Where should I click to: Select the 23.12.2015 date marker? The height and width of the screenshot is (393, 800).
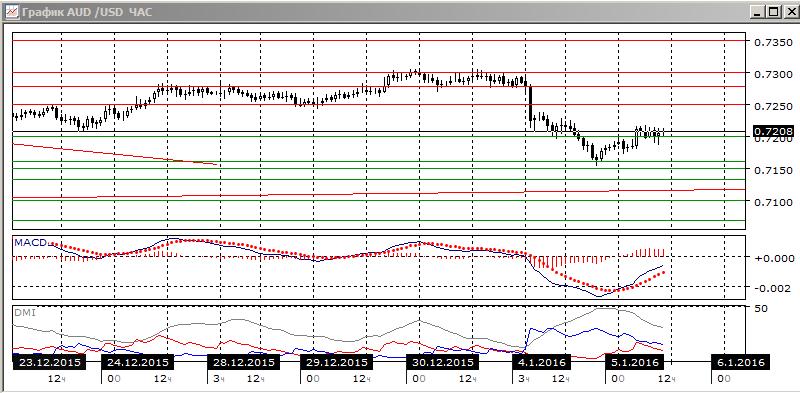click(x=49, y=362)
